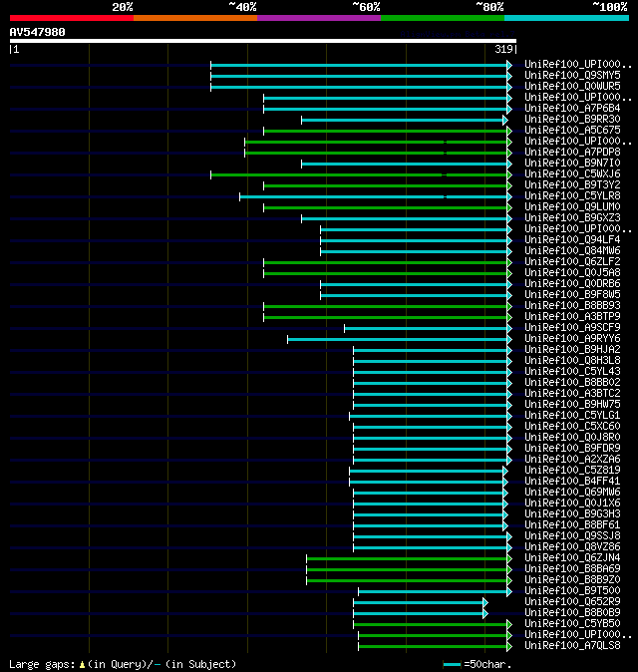The image size is (638, 672).
Task: Open hit UniRef100_A5C675
Action: click(x=572, y=131)
